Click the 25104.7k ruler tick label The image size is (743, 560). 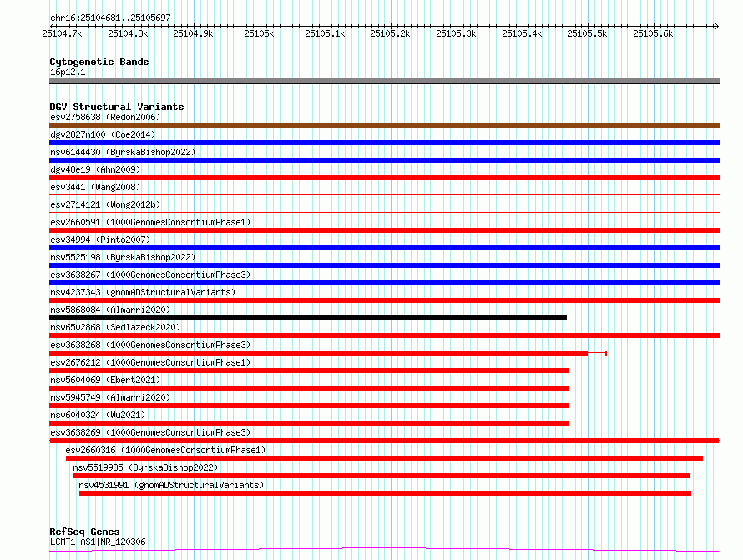[x=62, y=33]
